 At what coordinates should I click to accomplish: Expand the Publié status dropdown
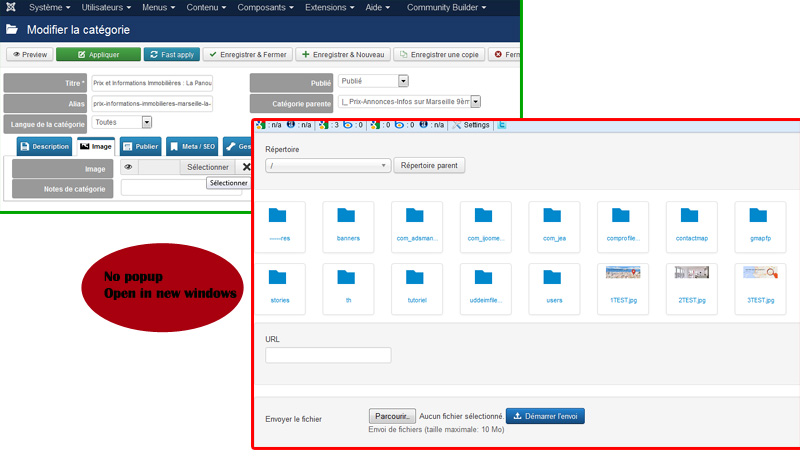[403, 81]
